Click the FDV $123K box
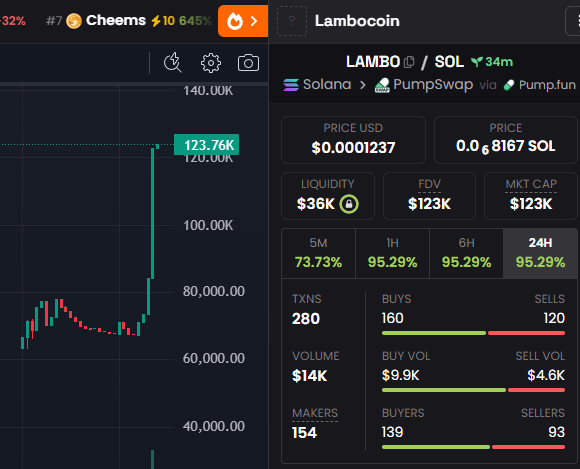 pos(429,196)
